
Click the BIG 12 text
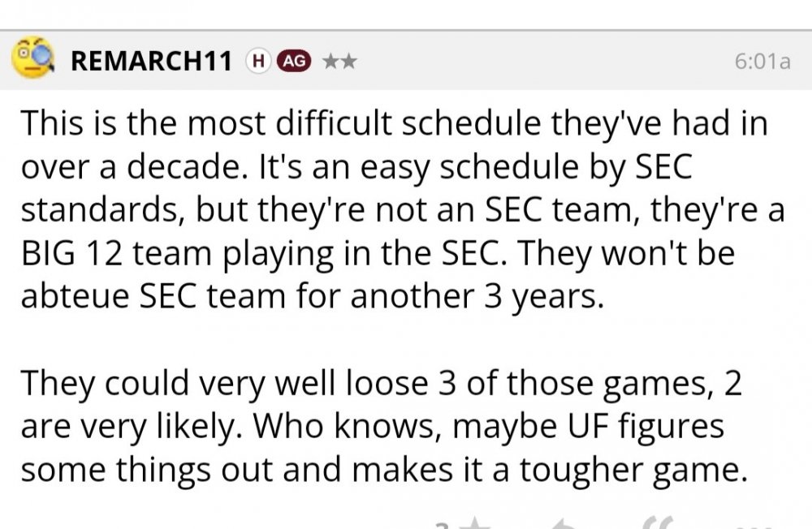point(73,254)
